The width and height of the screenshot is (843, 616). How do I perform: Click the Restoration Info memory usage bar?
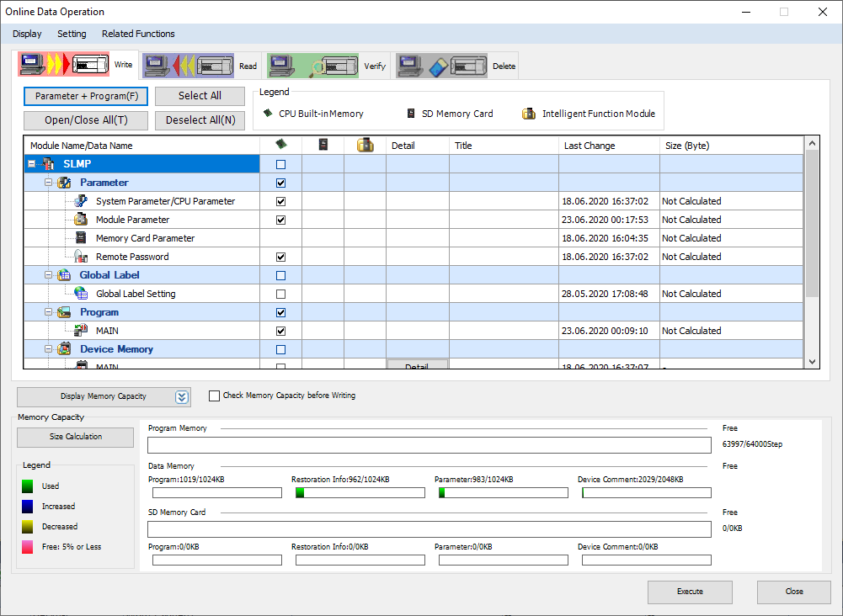[x=360, y=492]
